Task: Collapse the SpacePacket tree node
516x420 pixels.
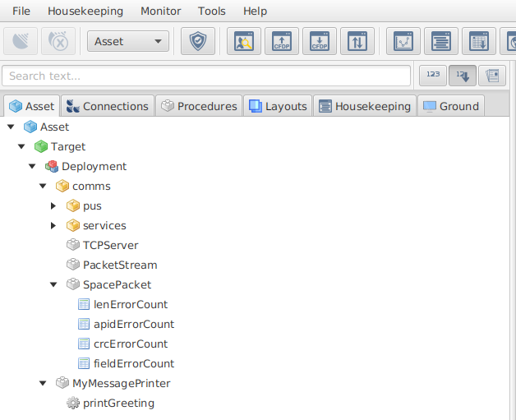Action: [53, 284]
